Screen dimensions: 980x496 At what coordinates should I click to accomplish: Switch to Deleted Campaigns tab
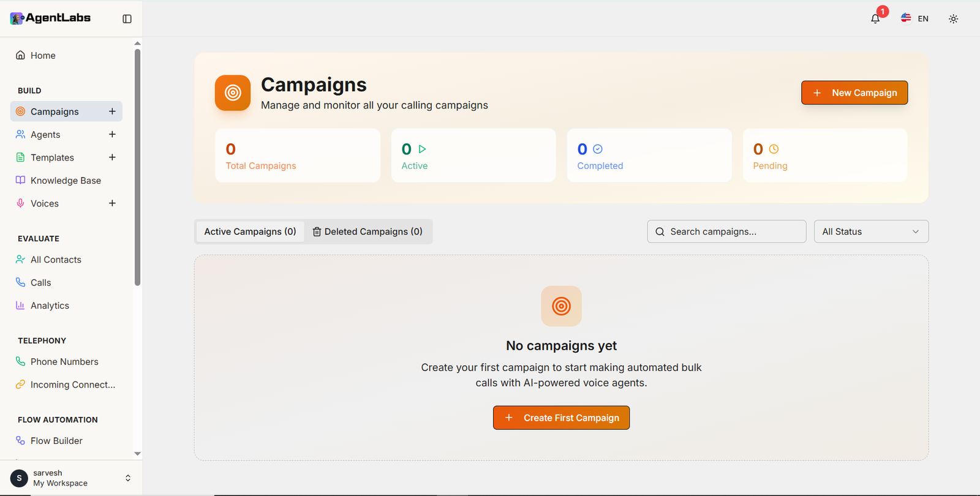coord(367,231)
